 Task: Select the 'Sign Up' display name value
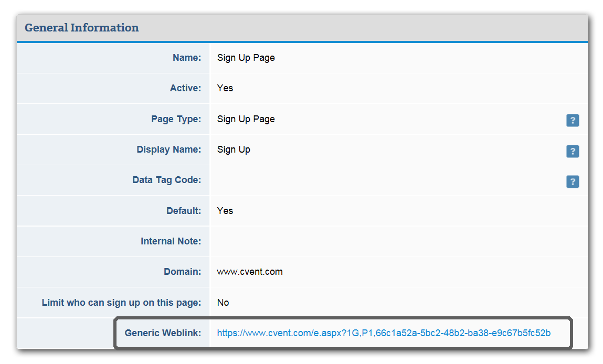tap(234, 149)
